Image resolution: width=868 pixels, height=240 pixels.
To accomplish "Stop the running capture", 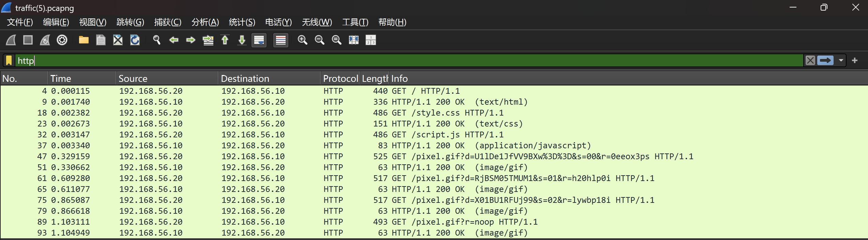I will click(28, 40).
